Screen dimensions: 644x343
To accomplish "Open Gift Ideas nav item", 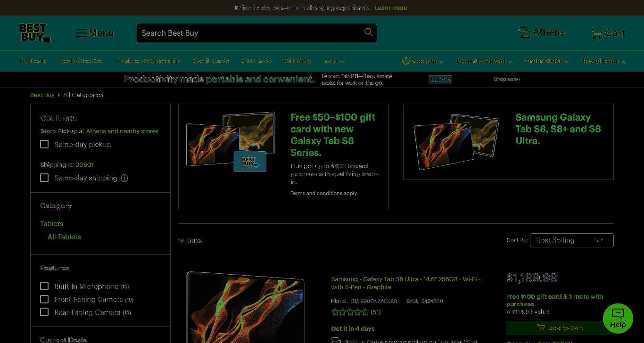I will click(x=297, y=61).
